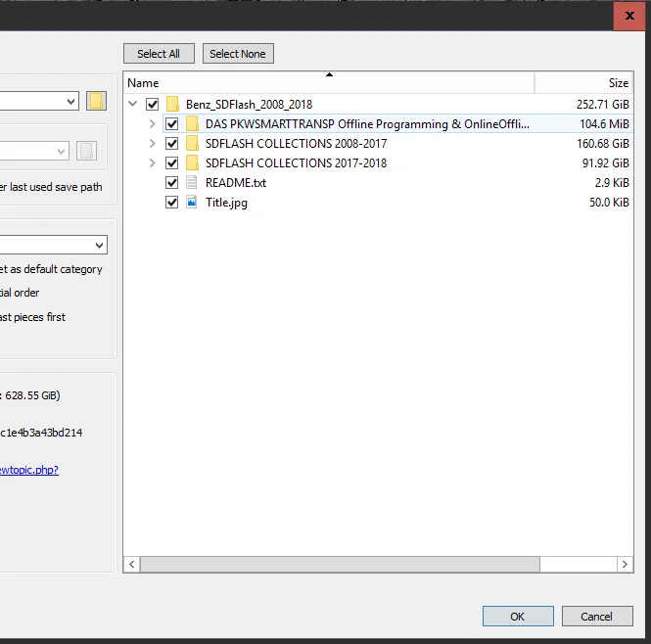This screenshot has width=651, height=644.
Task: Collapse the Benz_SDFlash_2008_2018 tree node
Action: (x=133, y=104)
